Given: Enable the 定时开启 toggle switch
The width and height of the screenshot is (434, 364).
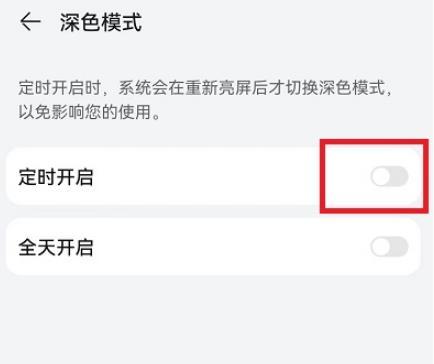Looking at the screenshot, I should (x=389, y=176).
